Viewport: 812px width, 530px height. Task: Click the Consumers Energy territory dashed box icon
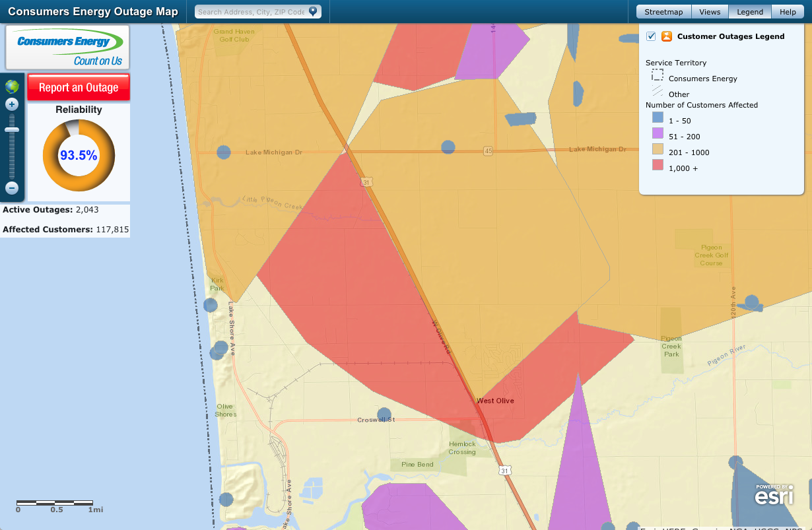(658, 75)
